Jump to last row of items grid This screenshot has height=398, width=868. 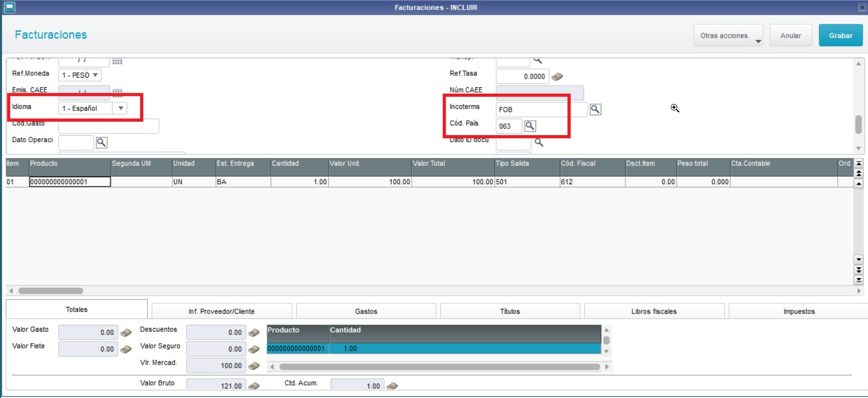tap(859, 280)
